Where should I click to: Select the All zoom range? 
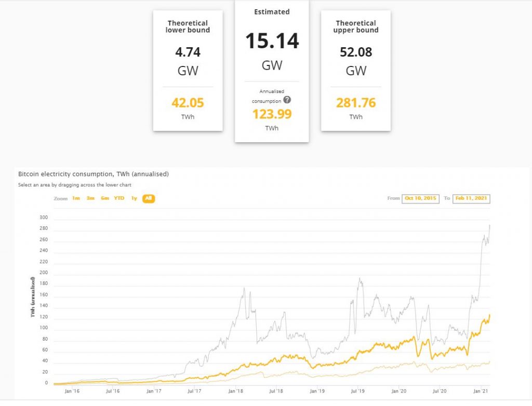[149, 198]
